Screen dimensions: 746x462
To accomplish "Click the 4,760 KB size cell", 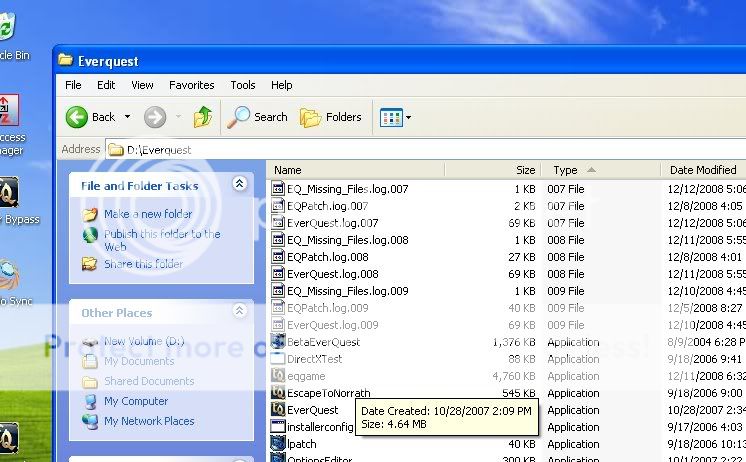I will (514, 376).
